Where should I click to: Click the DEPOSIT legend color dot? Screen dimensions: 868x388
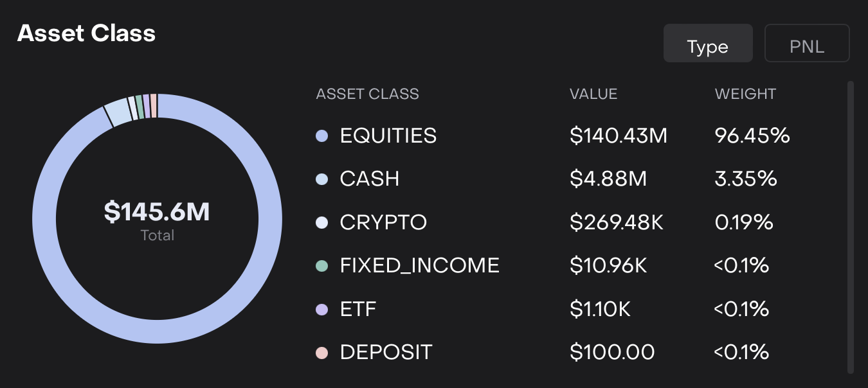pos(322,353)
